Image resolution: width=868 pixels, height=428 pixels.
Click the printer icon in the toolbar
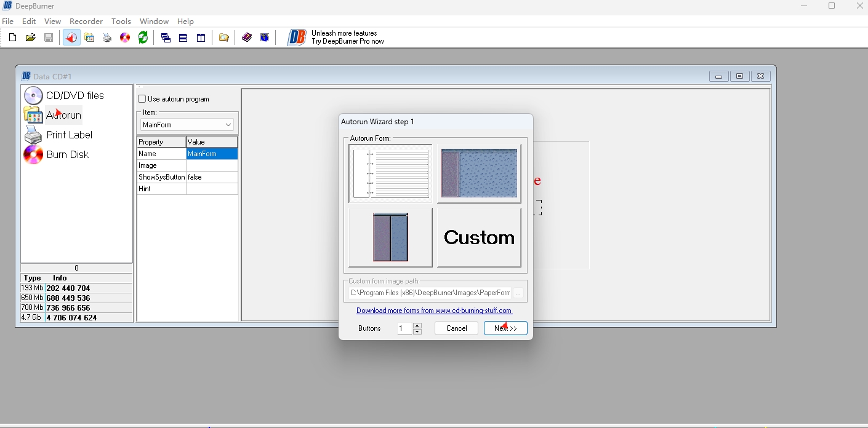click(x=107, y=38)
